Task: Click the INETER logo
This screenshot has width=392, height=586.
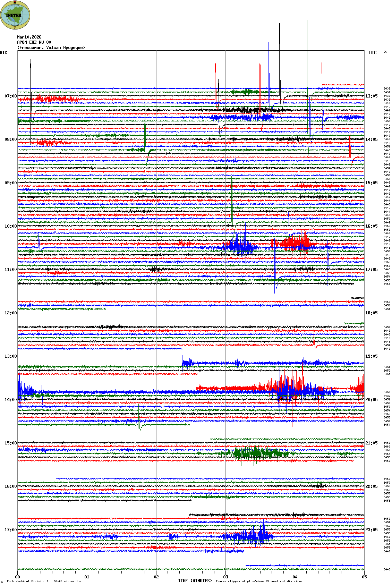Action: tap(15, 15)
